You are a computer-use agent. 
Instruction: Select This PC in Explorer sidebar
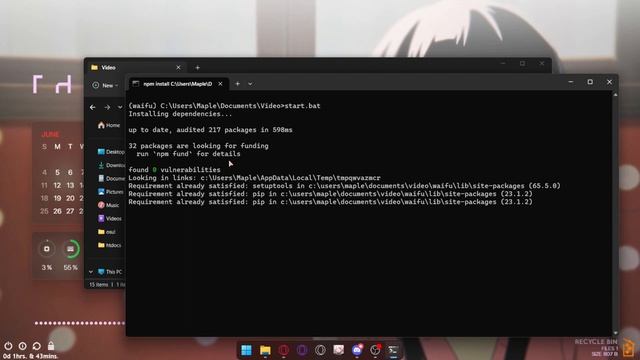pos(110,272)
